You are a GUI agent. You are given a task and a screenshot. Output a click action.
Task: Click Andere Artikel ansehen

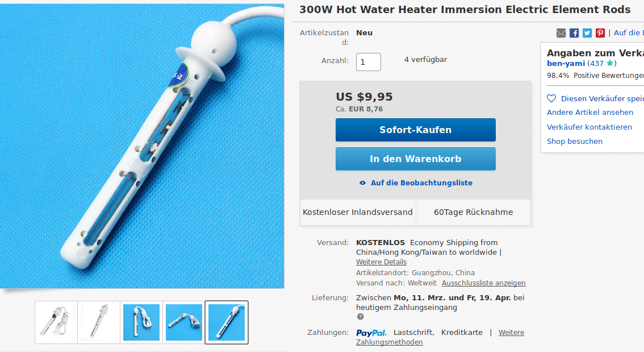pyautogui.click(x=590, y=112)
